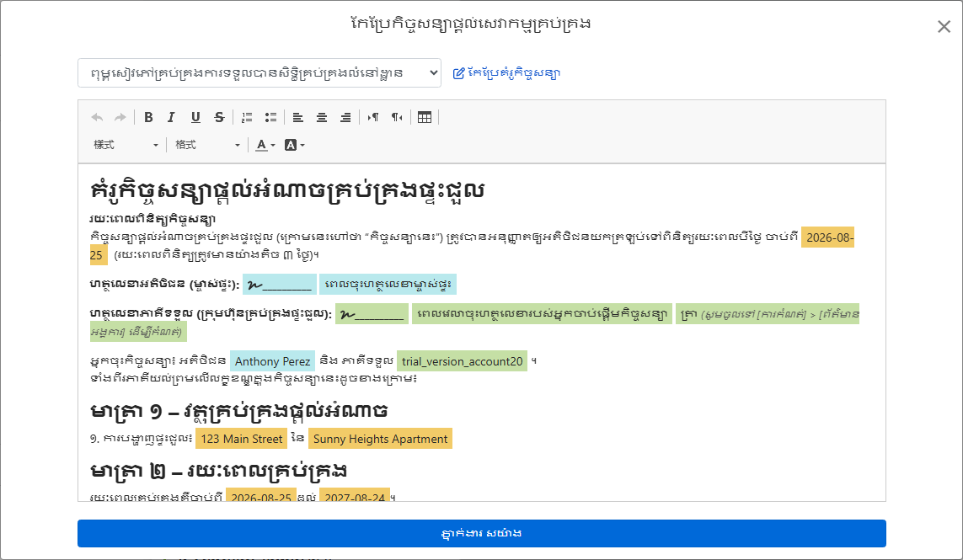This screenshot has height=560, width=963.
Task: Toggle bold formatting
Action: pyautogui.click(x=148, y=117)
